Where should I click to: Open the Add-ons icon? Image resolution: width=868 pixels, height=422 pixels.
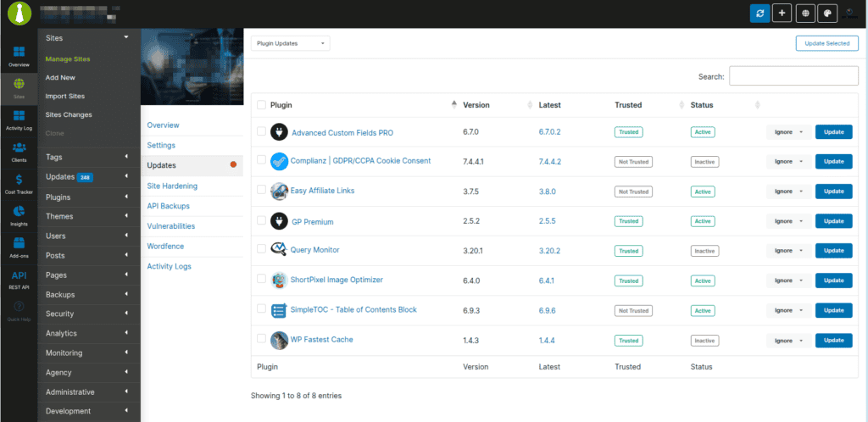(x=18, y=244)
